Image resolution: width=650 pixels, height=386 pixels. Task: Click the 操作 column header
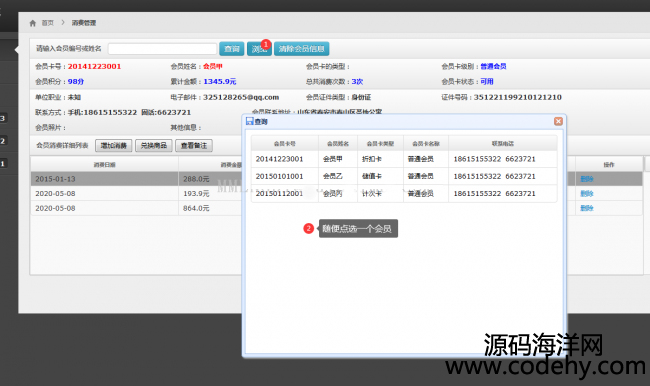coord(609,165)
